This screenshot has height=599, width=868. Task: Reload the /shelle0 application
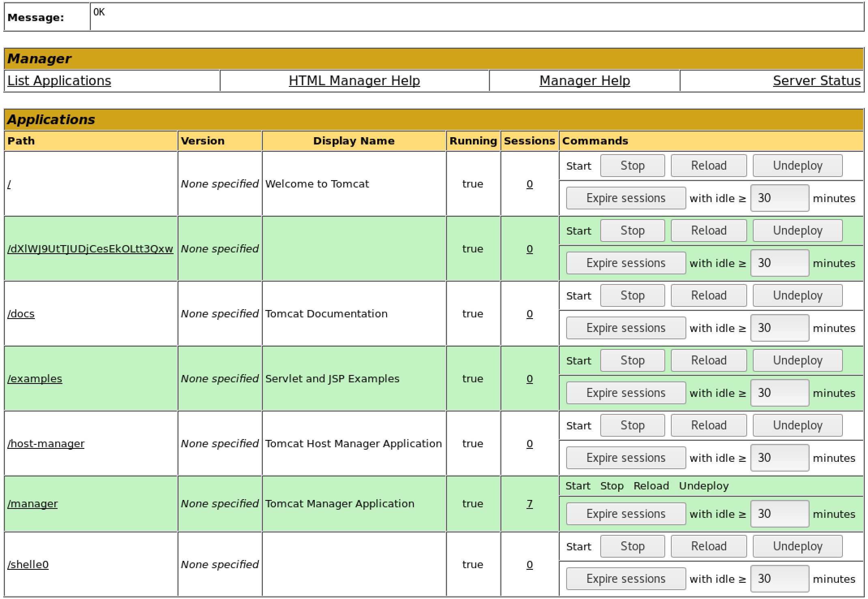click(x=709, y=546)
